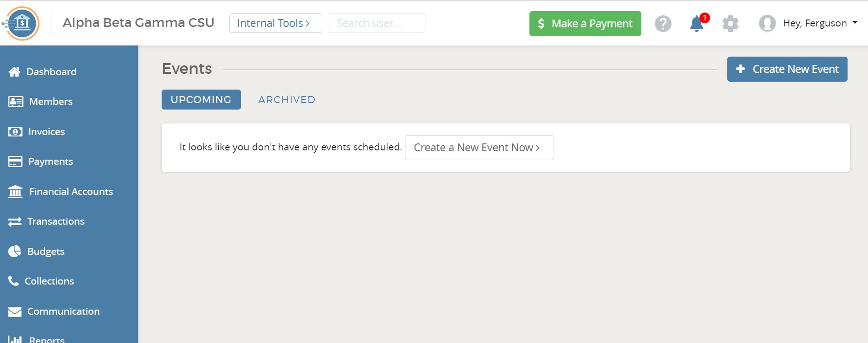Select the Upcoming tab
Viewport: 868px width, 343px height.
point(201,100)
